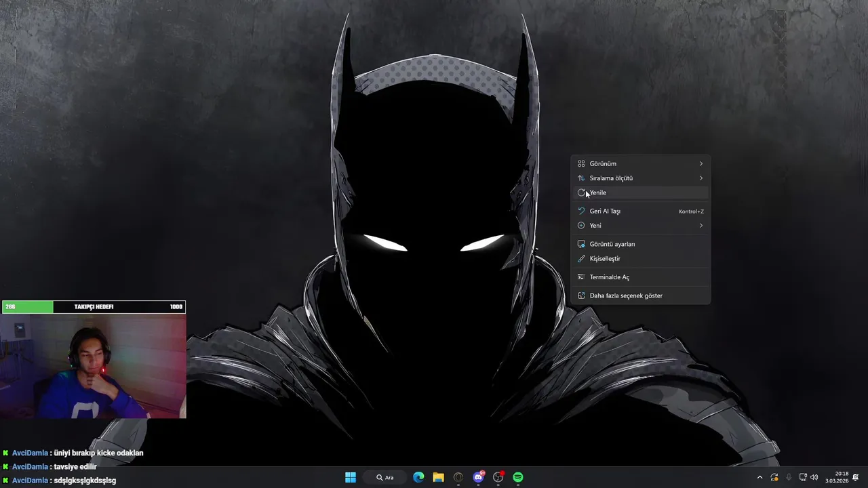Click the TAKIPÇI HEDEFI progress bar
868x488 pixels.
[x=94, y=307]
